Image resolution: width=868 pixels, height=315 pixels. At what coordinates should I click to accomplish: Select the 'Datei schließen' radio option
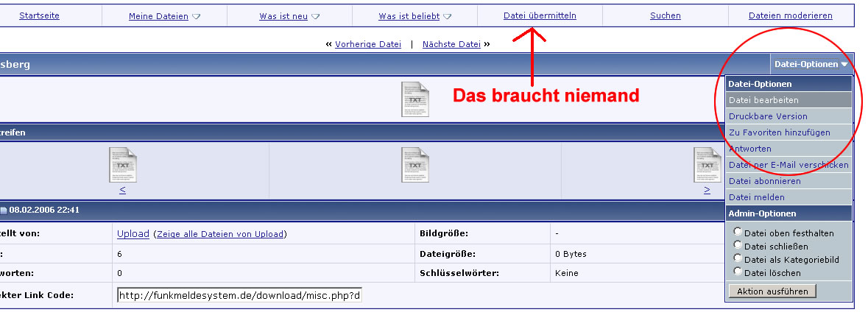738,245
